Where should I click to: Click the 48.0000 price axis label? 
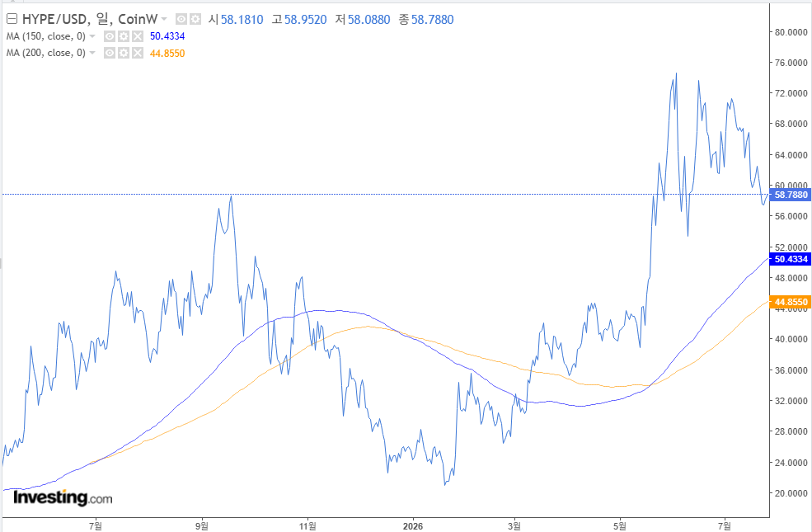791,278
